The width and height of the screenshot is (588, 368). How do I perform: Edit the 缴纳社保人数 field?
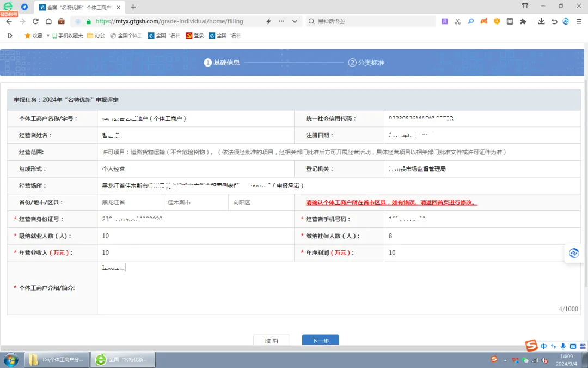coord(482,236)
